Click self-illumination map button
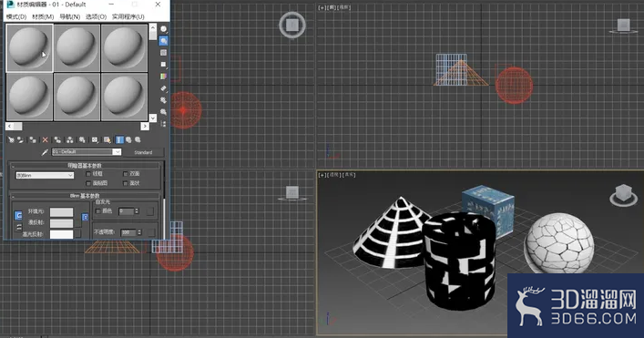This screenshot has height=338, width=644. coord(150,211)
